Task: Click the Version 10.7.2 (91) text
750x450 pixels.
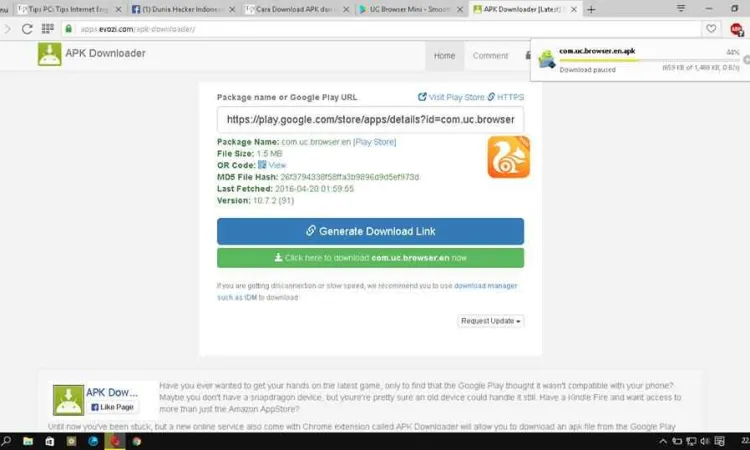Action: pos(255,201)
